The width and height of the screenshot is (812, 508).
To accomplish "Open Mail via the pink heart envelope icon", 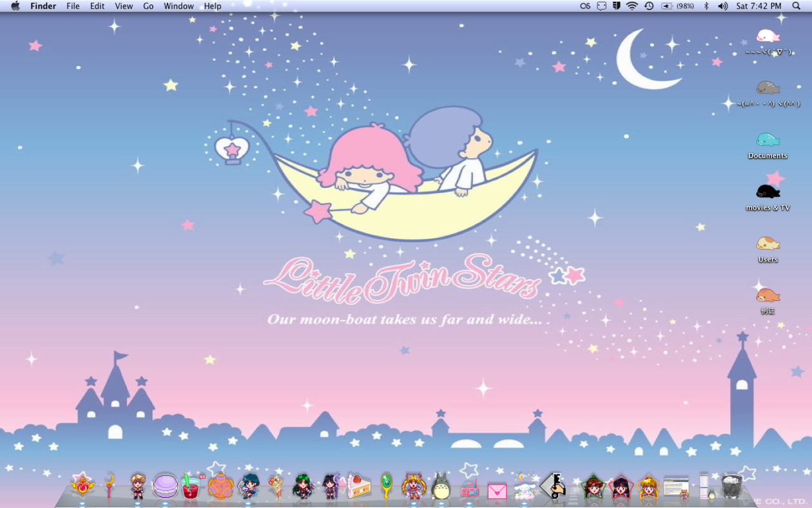I will click(497, 490).
